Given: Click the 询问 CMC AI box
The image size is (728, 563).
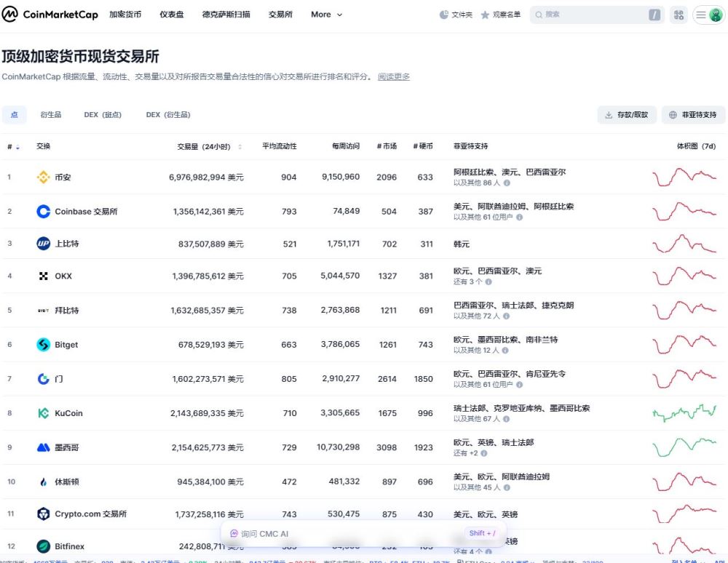Looking at the screenshot, I should click(363, 534).
